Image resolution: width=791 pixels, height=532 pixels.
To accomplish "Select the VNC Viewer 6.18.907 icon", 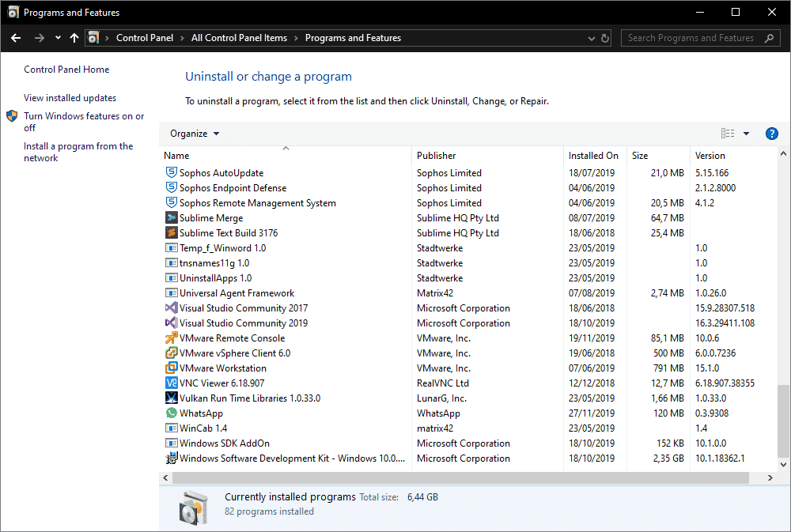I will pos(172,383).
